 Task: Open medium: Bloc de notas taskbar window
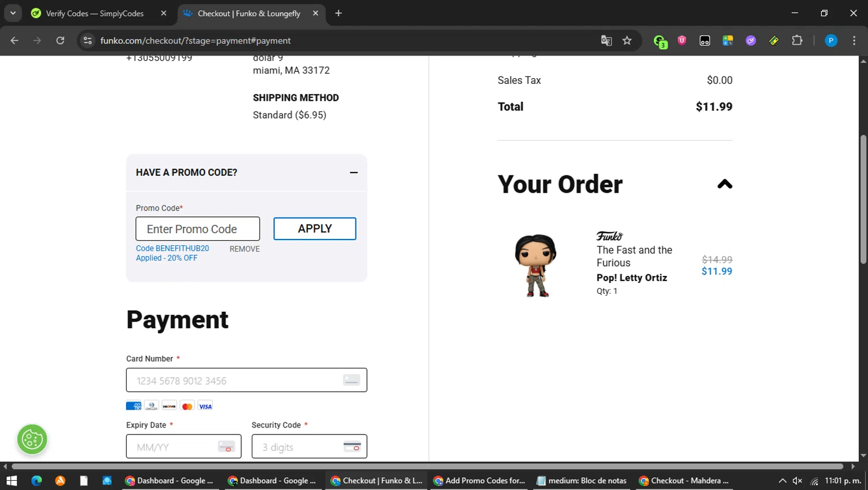(x=582, y=481)
